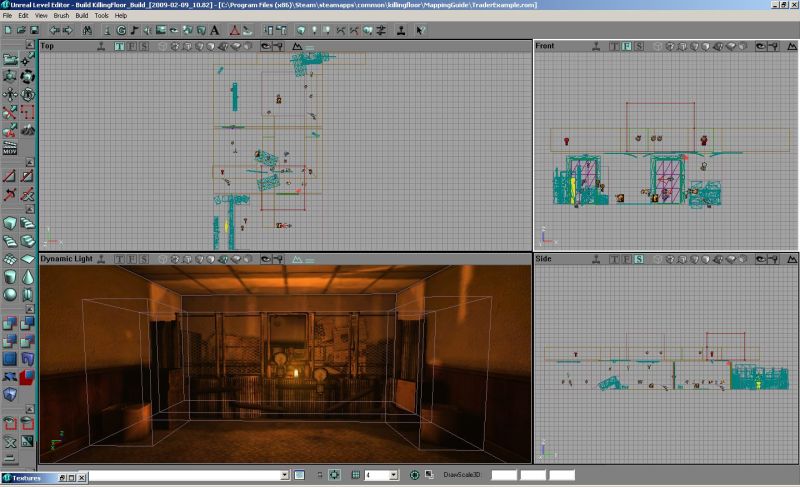The image size is (800, 487).
Task: Select the Vertex Editing tool
Action: [28, 59]
